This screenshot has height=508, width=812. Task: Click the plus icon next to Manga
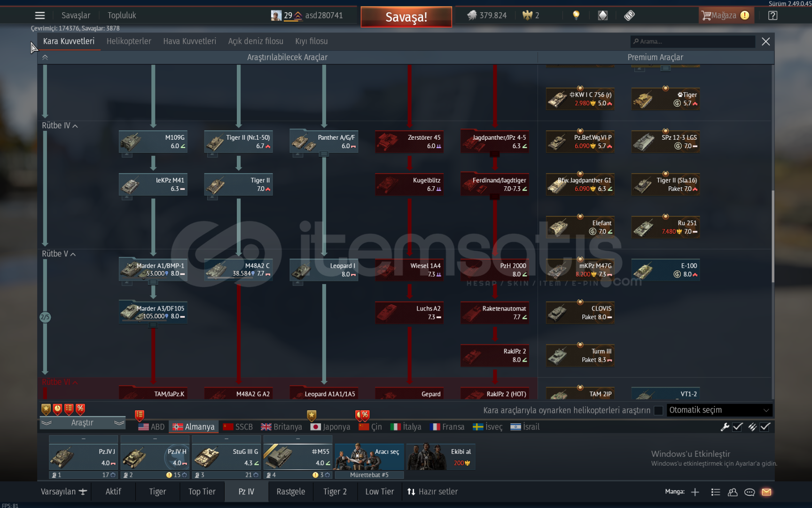pos(695,492)
